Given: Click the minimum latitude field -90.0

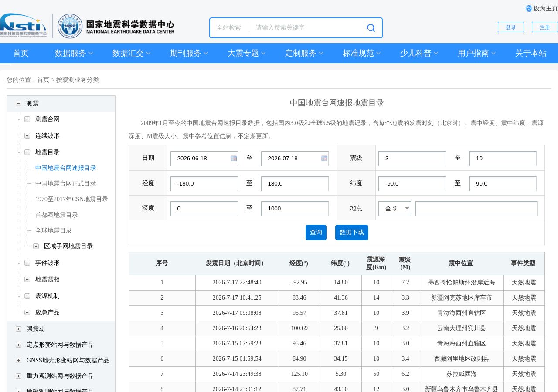Looking at the screenshot, I should click(x=412, y=184).
